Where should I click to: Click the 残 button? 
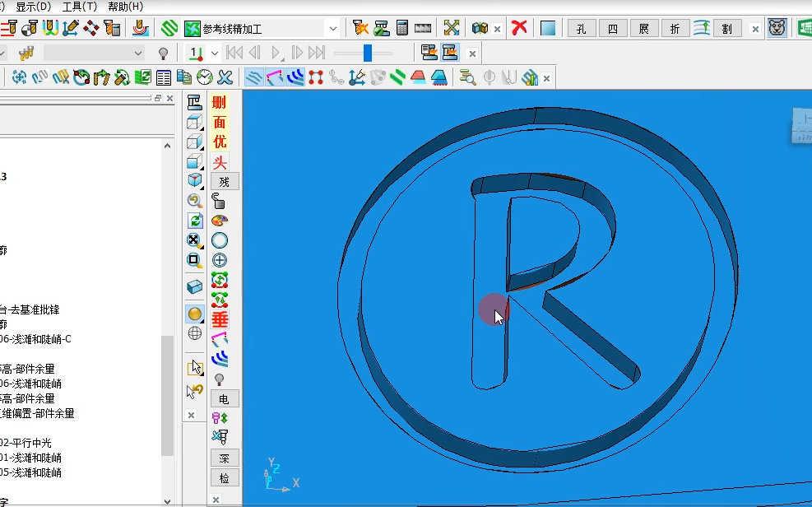click(x=225, y=182)
